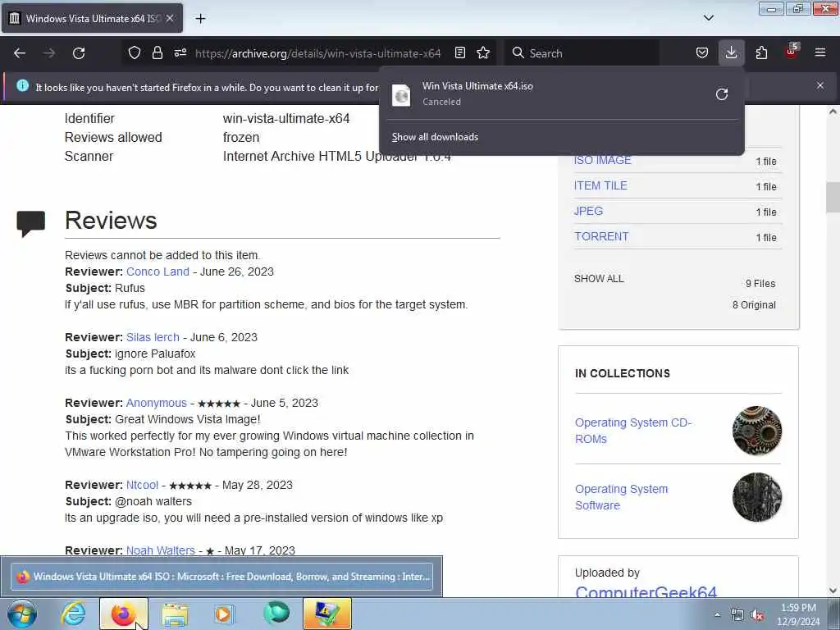The image size is (840, 630).
Task: Open uploader ComputerGeek64's page
Action: click(646, 592)
